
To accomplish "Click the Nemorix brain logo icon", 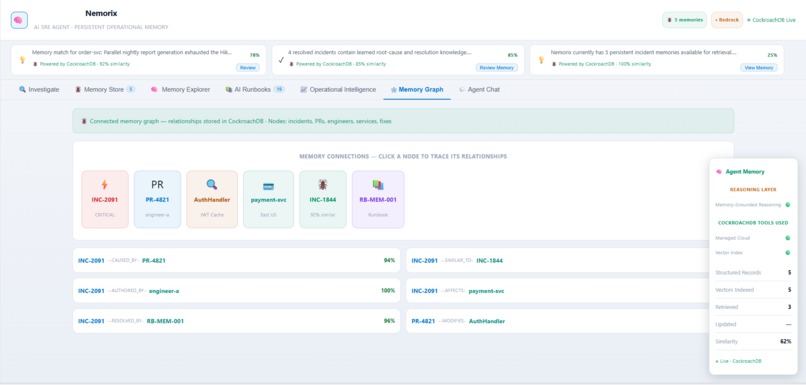I will click(19, 20).
